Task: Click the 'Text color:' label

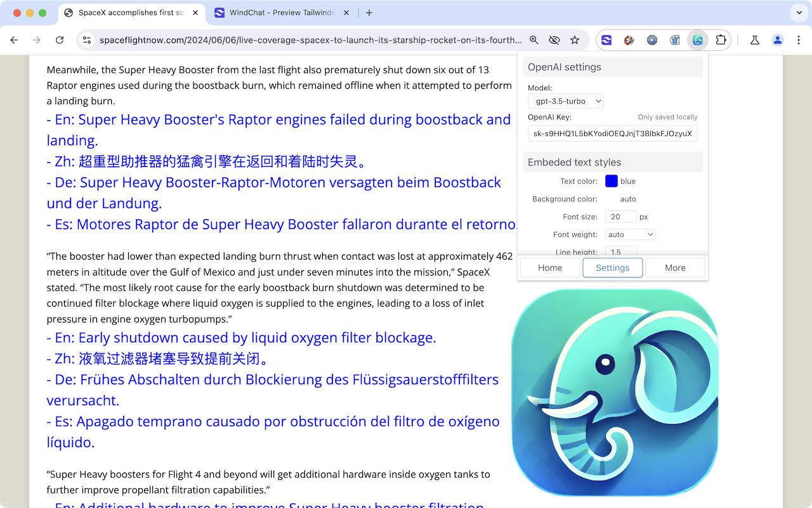Action: 579,181
